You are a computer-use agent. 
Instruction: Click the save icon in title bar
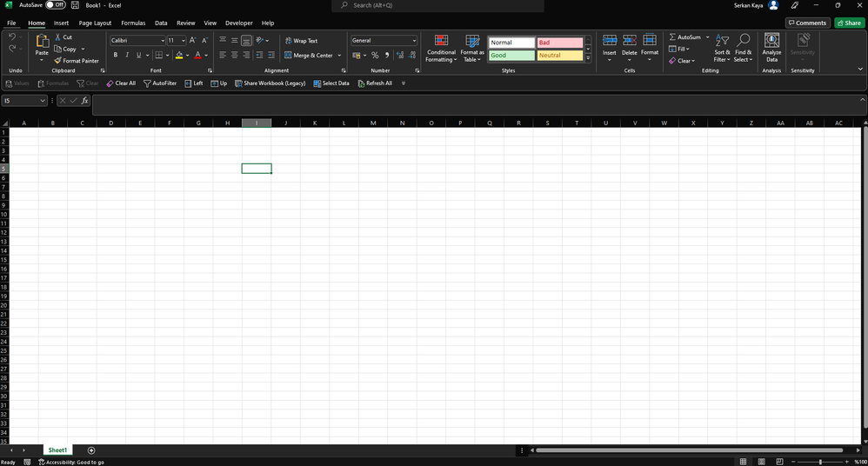pyautogui.click(x=76, y=5)
